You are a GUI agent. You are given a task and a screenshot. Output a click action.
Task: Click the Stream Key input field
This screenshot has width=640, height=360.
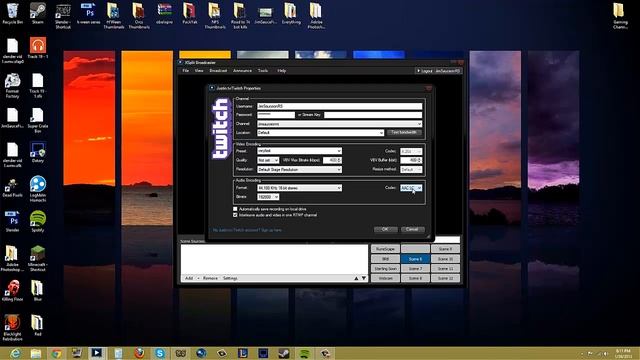pyautogui.click(x=373, y=115)
